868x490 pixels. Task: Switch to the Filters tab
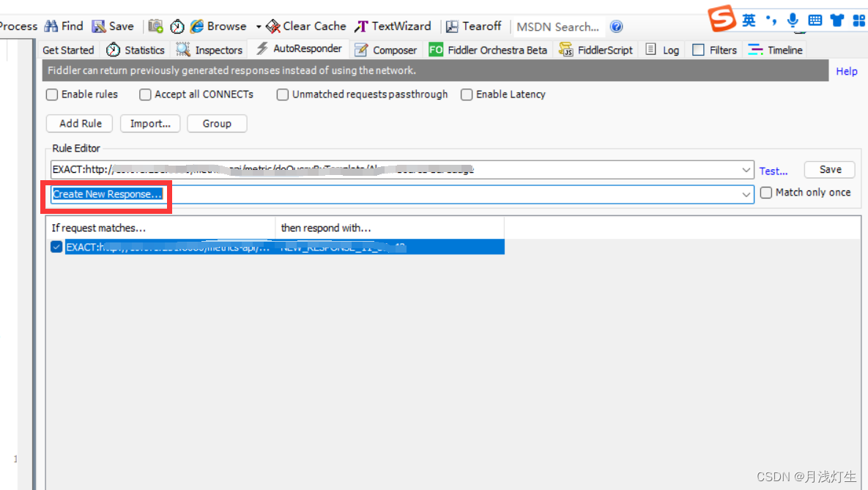(715, 50)
